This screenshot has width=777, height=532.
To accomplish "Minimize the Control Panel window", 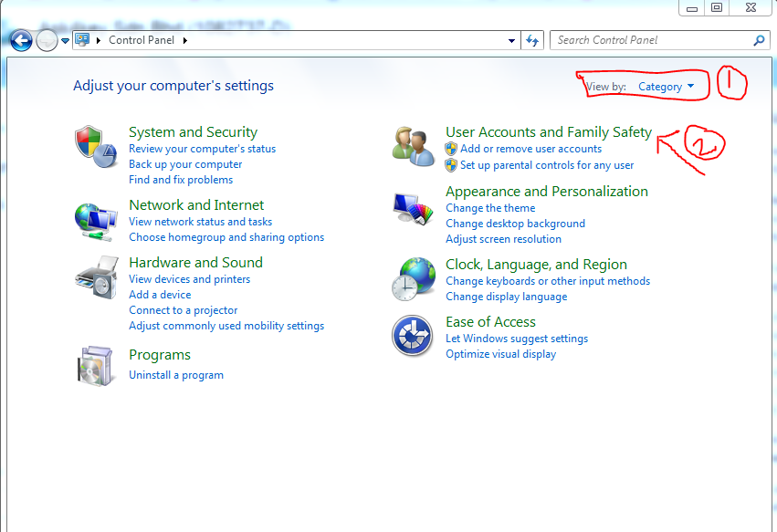I will pyautogui.click(x=692, y=8).
